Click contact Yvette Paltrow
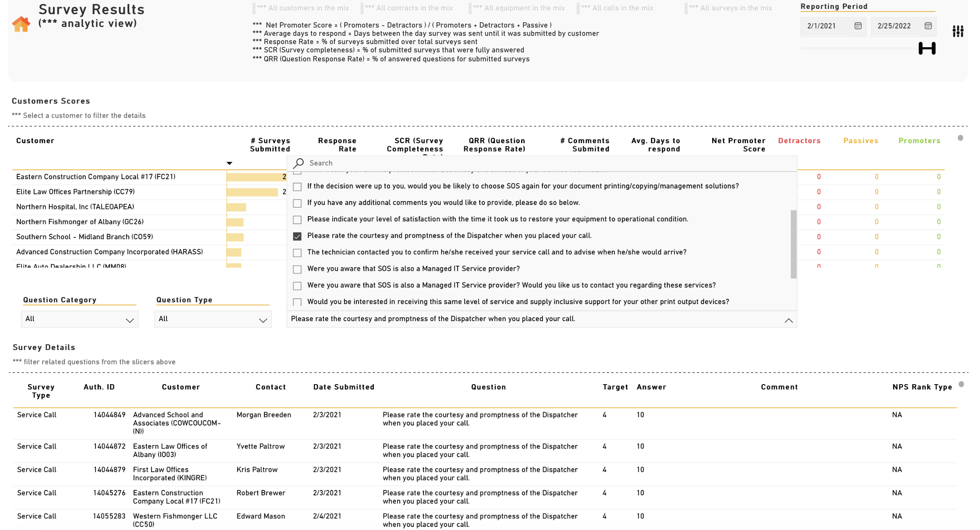 pos(260,446)
